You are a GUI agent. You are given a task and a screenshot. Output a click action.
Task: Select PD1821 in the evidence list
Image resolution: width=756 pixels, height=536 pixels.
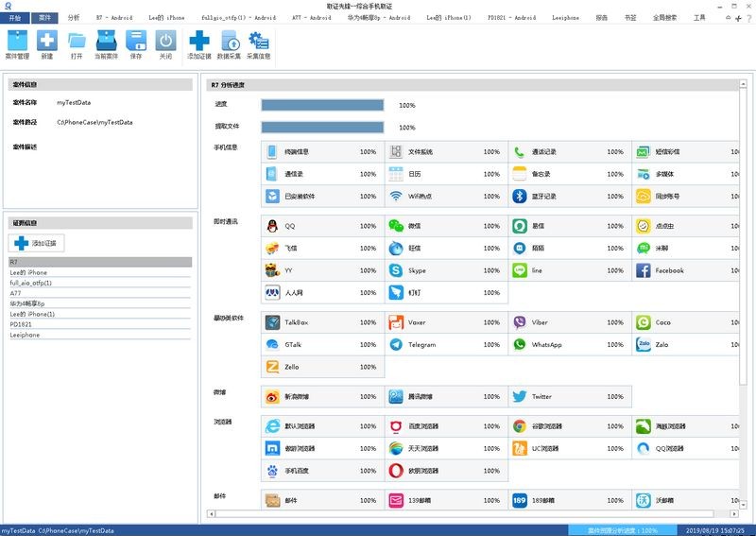pyautogui.click(x=100, y=324)
